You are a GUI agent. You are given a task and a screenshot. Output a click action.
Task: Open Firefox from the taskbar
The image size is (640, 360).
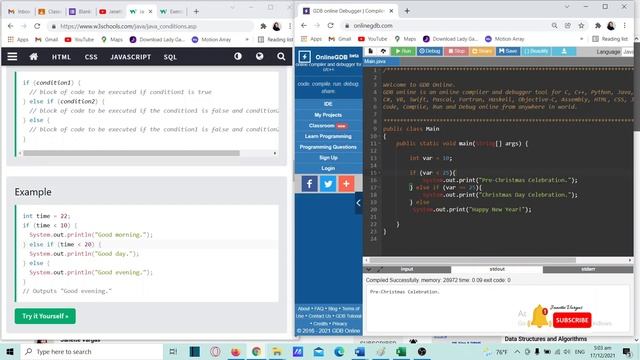(x=236, y=351)
